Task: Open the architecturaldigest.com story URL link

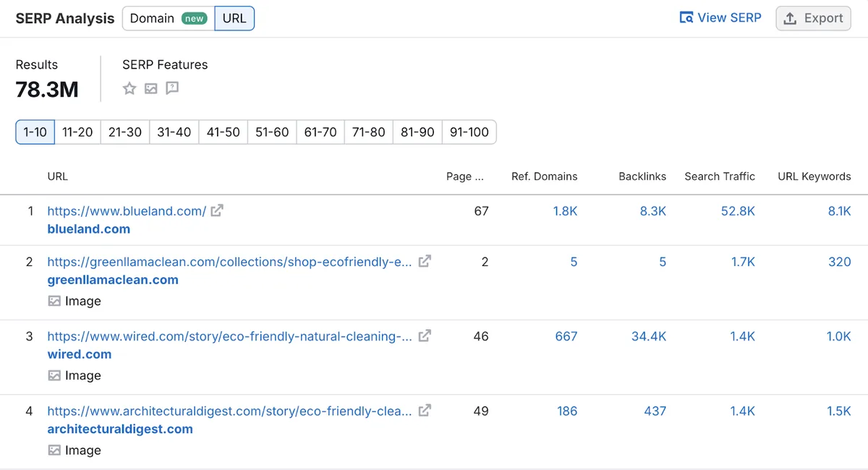Action: [229, 411]
